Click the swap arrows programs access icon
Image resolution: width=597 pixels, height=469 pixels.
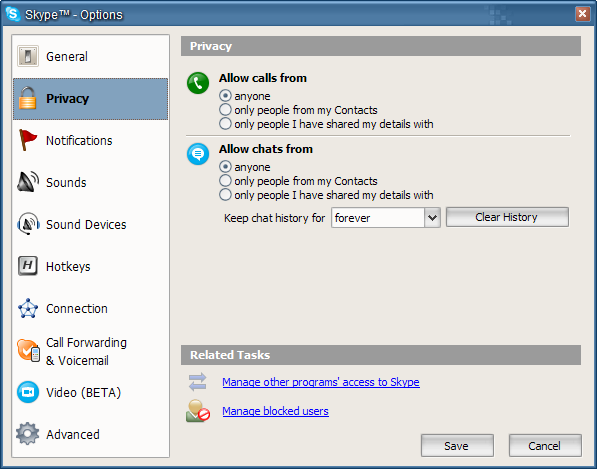(198, 381)
